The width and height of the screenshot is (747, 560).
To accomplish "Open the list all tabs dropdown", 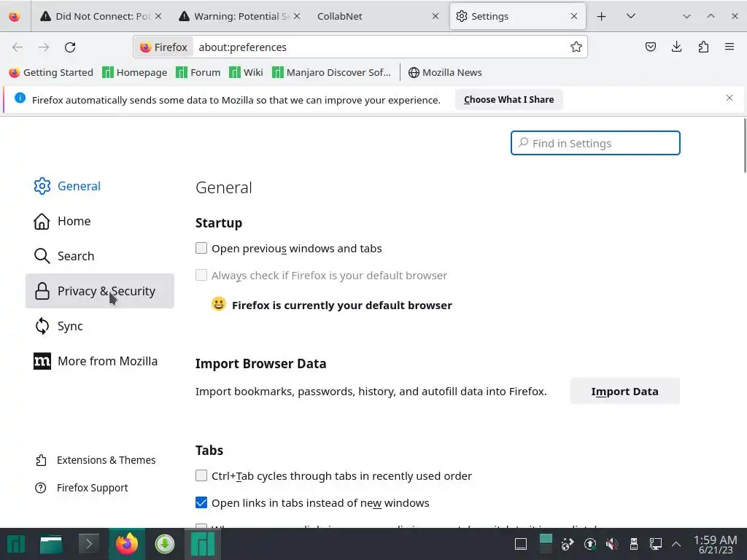I will click(x=631, y=16).
